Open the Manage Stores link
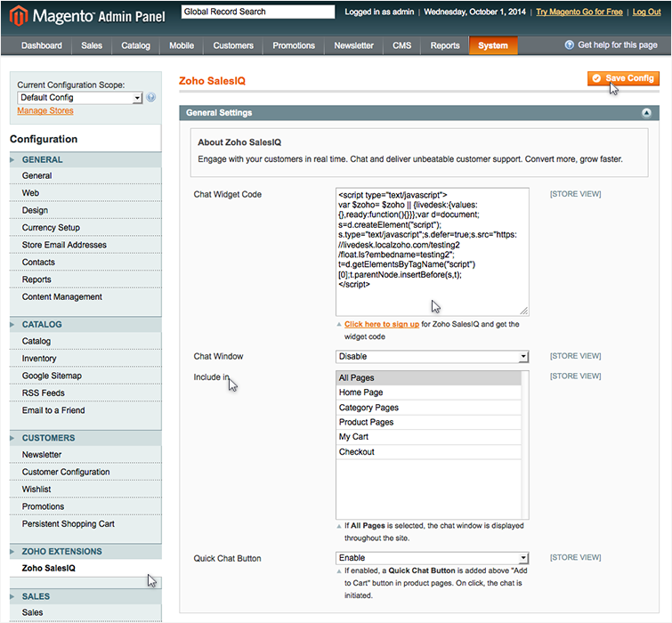Screen dimensions: 672x623 point(45,110)
